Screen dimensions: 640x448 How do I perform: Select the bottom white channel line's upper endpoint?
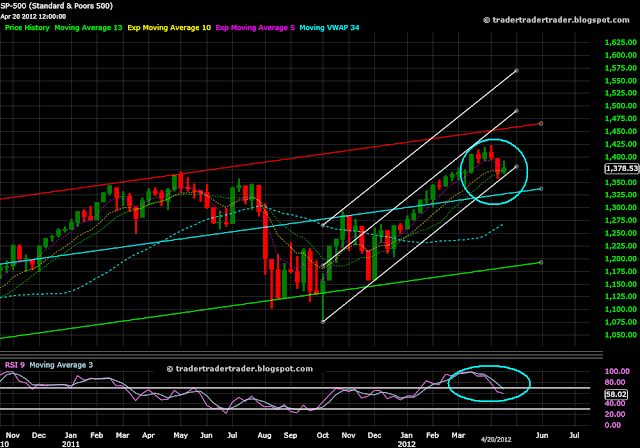tap(517, 166)
